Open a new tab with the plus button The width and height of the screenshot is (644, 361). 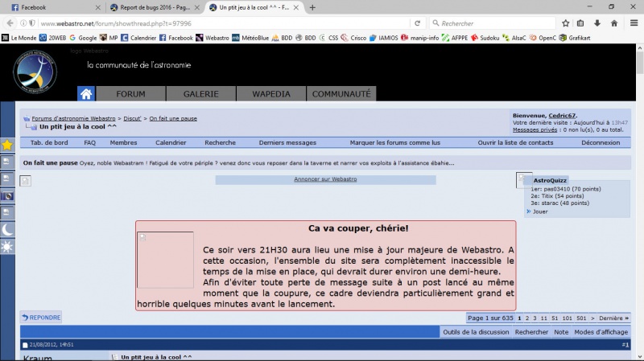click(312, 7)
